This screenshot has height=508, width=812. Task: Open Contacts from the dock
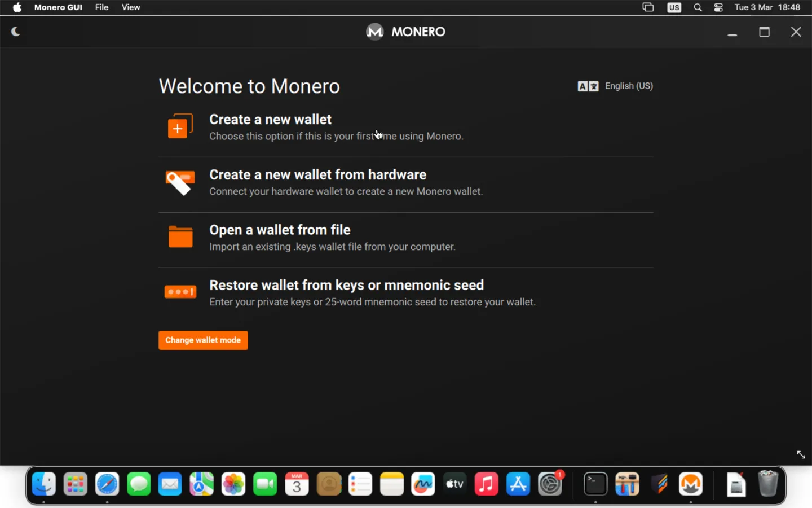[x=329, y=484]
